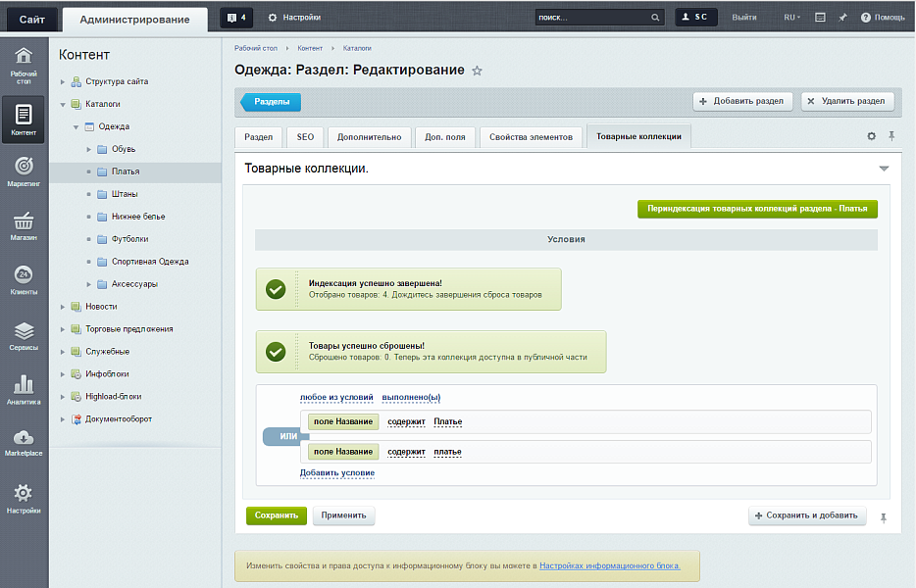This screenshot has height=588, width=916.
Task: Click Добавить условие link
Action: coord(336,472)
